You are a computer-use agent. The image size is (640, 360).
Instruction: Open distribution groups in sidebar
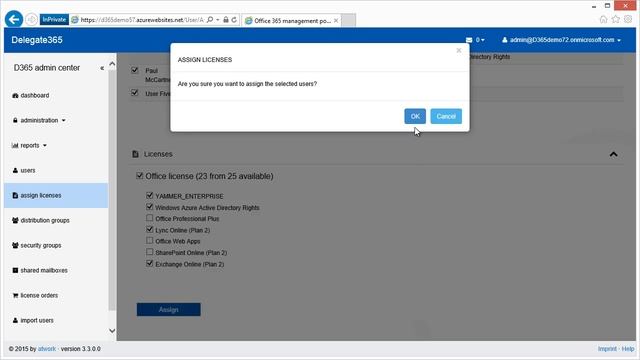[x=45, y=220]
